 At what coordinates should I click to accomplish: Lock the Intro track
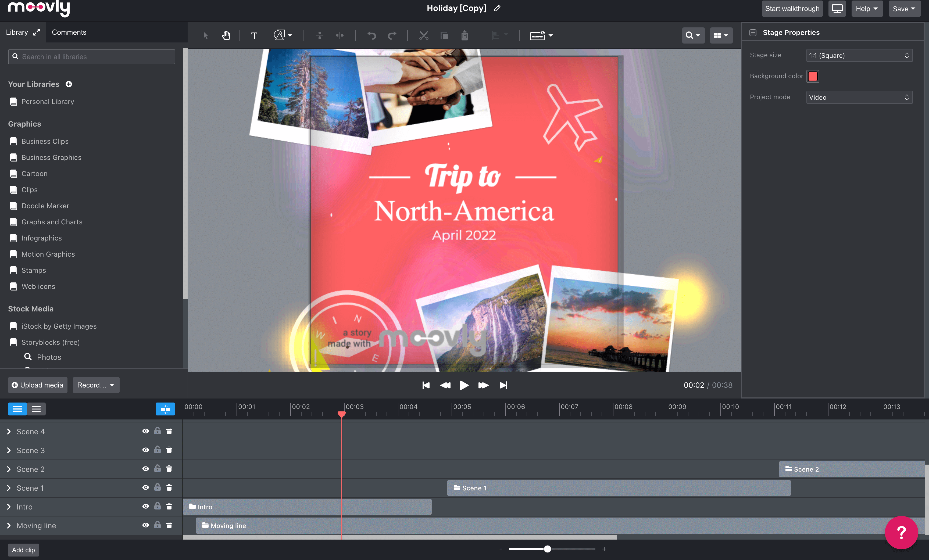158,507
